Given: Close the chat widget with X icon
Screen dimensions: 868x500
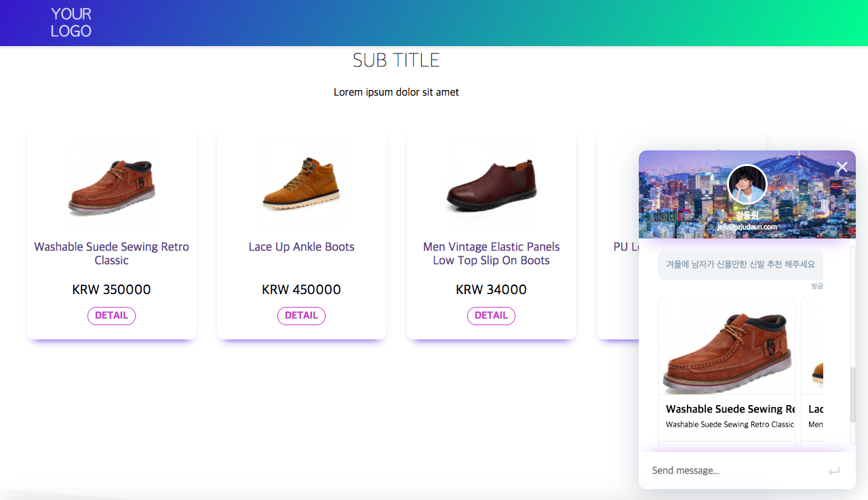Looking at the screenshot, I should tap(842, 167).
